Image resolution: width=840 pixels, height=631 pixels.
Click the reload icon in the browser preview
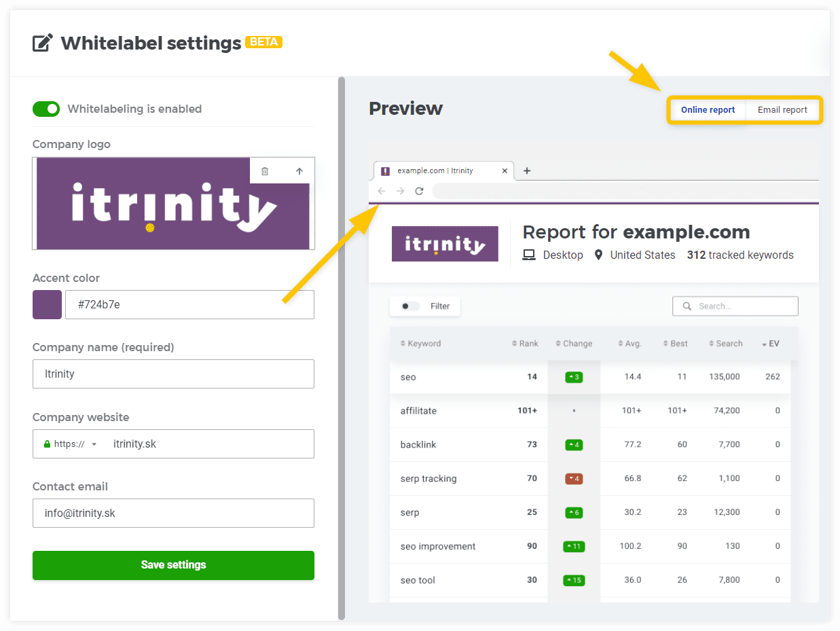pos(419,191)
